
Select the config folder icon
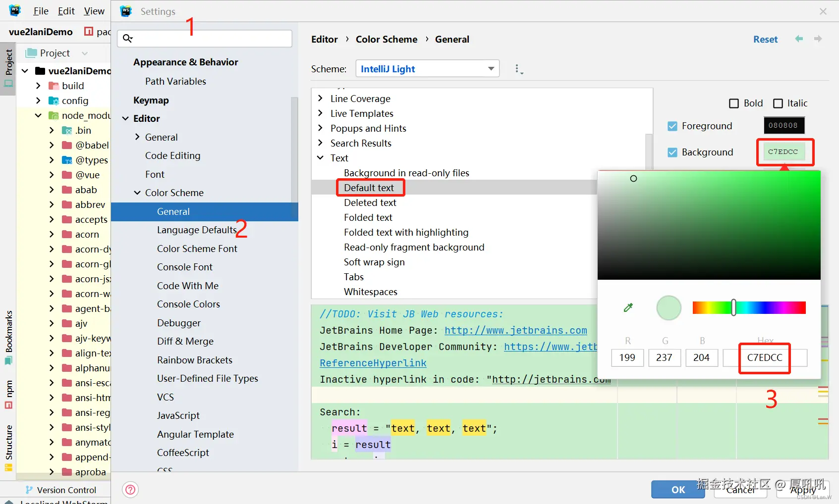[x=54, y=101]
